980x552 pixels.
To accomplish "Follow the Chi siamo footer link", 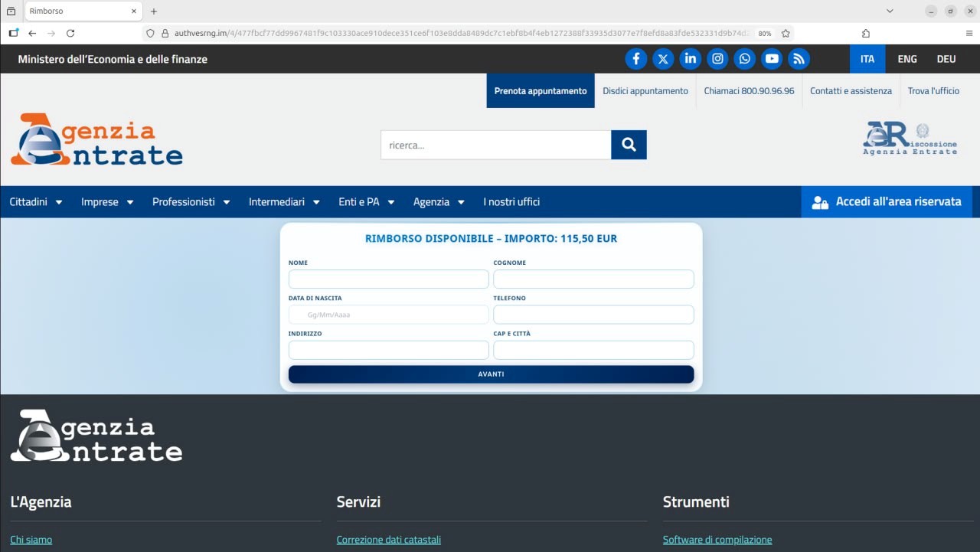I will 31,540.
